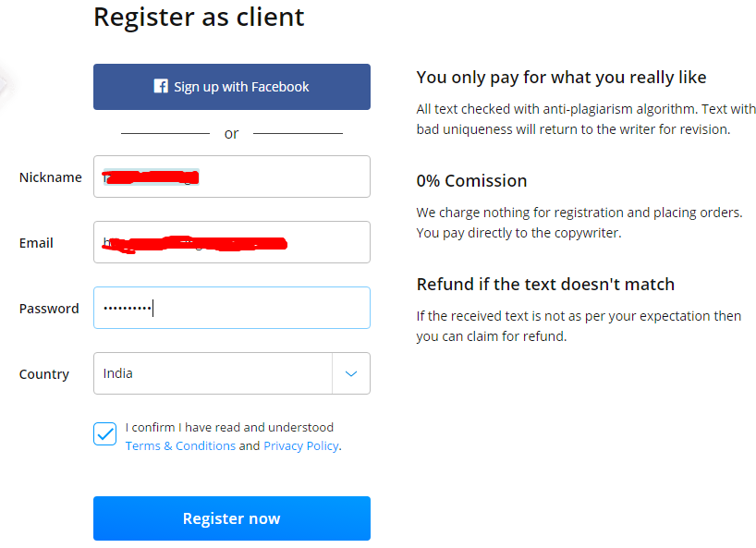
Task: Click into the Password field
Action: pyautogui.click(x=232, y=308)
